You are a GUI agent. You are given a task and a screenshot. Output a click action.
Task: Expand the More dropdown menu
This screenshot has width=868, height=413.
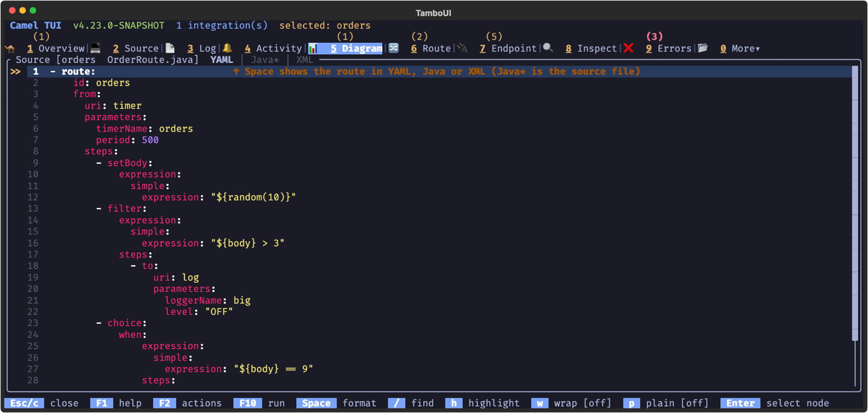coord(740,48)
